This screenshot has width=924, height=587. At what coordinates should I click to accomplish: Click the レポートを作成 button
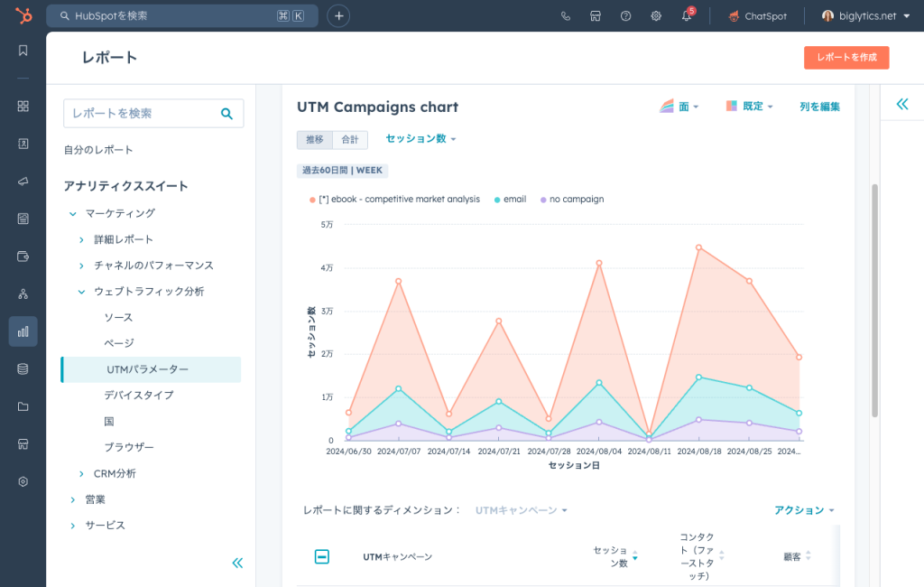(x=845, y=58)
